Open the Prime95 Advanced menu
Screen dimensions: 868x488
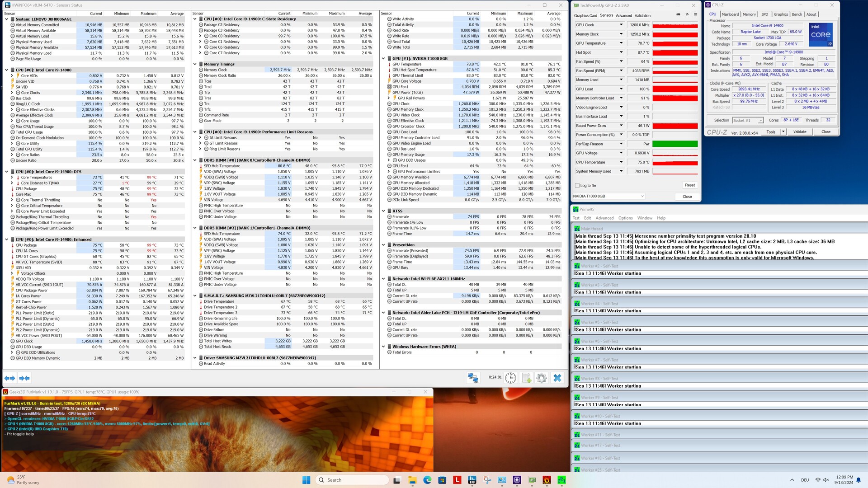[x=604, y=218]
